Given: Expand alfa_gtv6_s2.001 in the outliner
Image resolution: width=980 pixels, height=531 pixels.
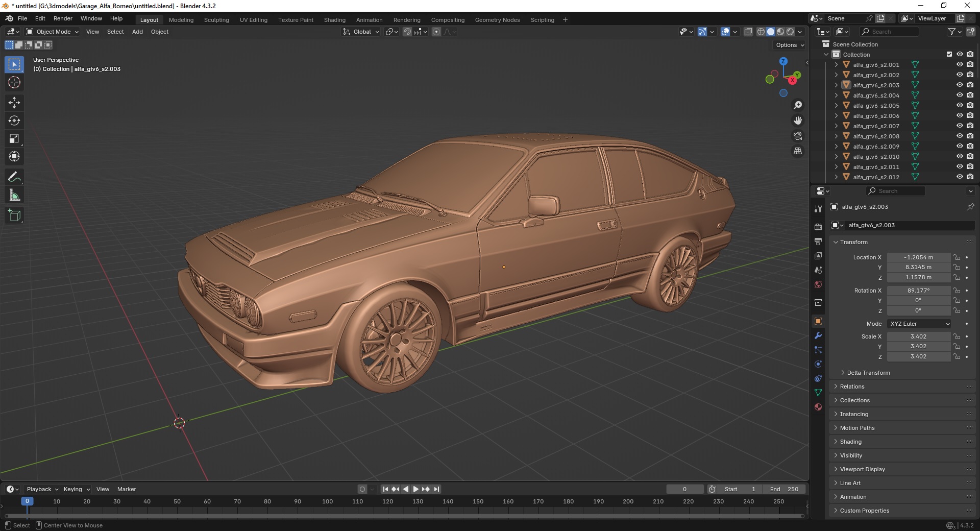Looking at the screenshot, I should [836, 65].
